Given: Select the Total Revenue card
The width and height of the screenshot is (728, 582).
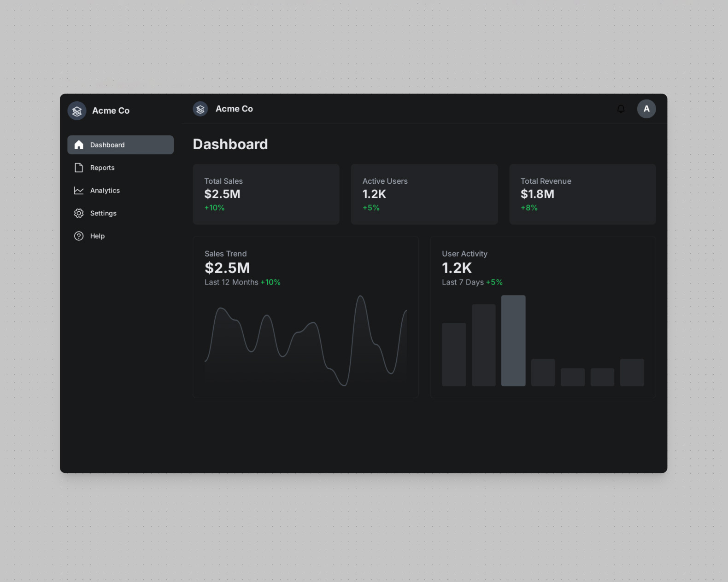Looking at the screenshot, I should 582,194.
